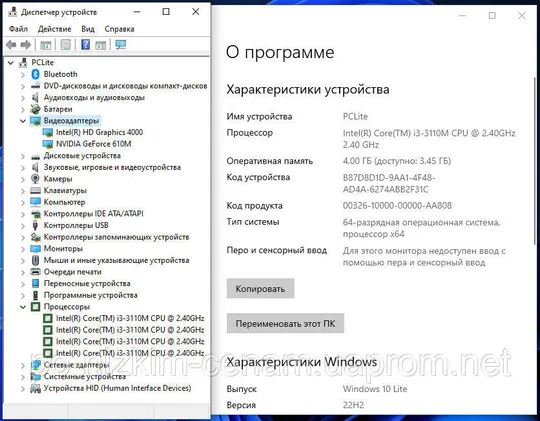This screenshot has height=421, width=540.
Task: Expand the Контроллеры запоминающих устройств node
Action: tap(23, 237)
